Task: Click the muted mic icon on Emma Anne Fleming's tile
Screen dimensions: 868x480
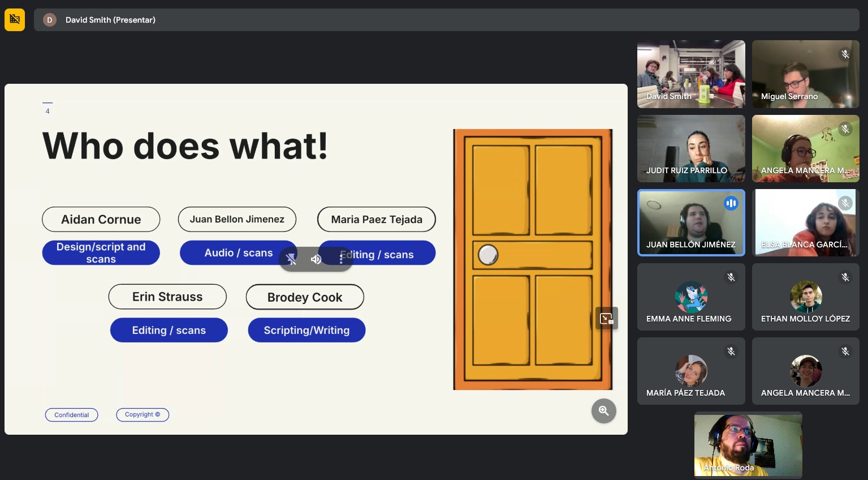Action: click(731, 277)
